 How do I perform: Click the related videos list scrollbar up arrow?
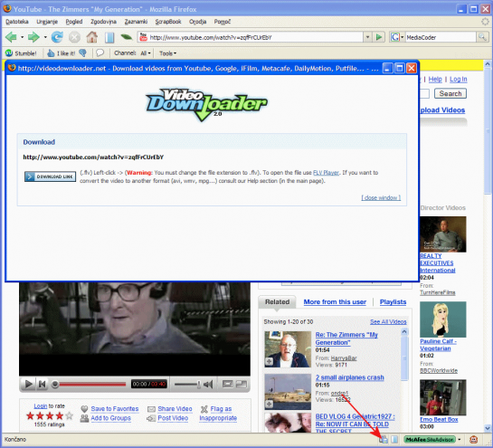point(404,331)
